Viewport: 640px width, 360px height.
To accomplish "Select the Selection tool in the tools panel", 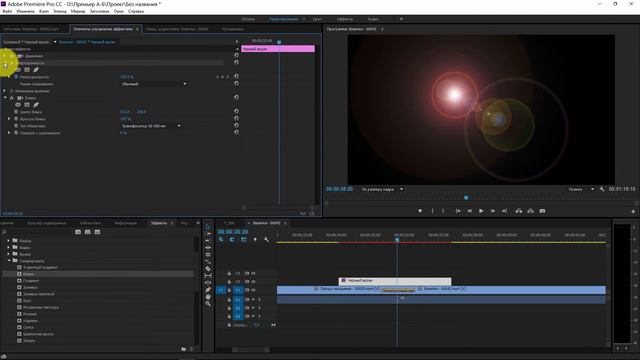I will [x=208, y=227].
